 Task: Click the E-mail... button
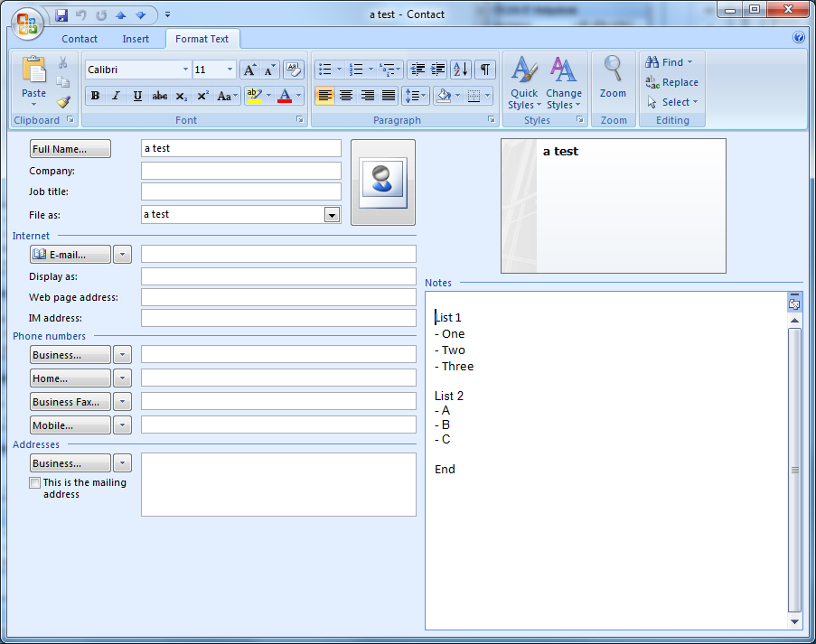pos(70,255)
